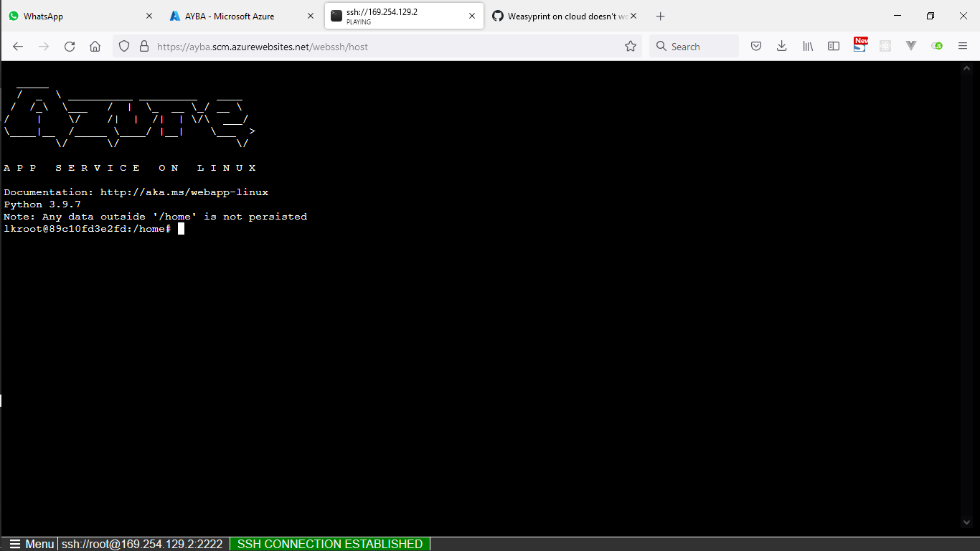Viewport: 980px width, 551px height.
Task: Open the aka.ms/webapp-linux documentation link
Action: click(x=184, y=192)
